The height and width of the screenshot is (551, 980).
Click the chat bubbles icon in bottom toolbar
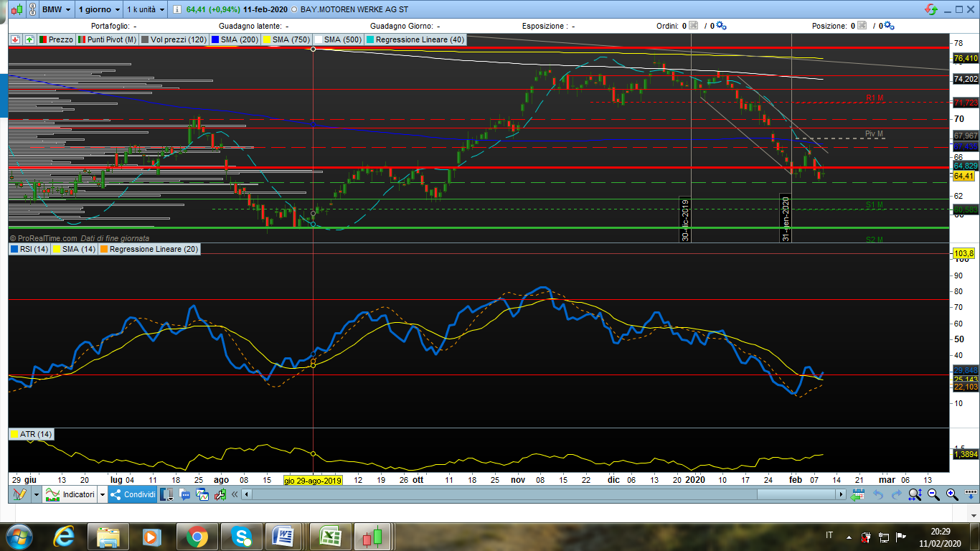pyautogui.click(x=185, y=494)
